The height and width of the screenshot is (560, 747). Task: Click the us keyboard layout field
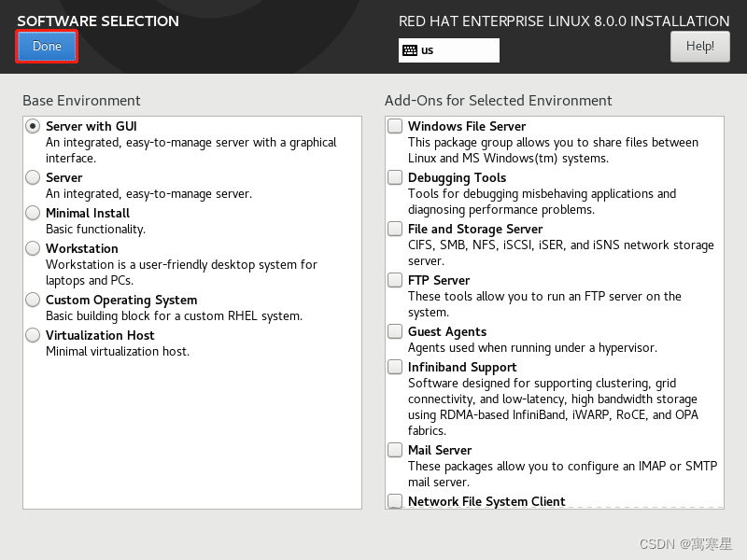pos(449,50)
